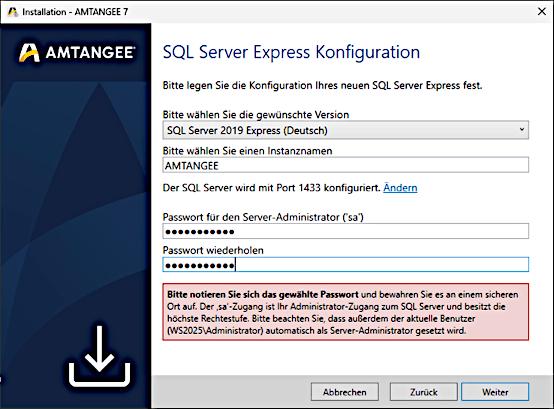Focus the 'sa' administrator password field
Image resolution: width=554 pixels, height=409 pixels.
tap(346, 231)
